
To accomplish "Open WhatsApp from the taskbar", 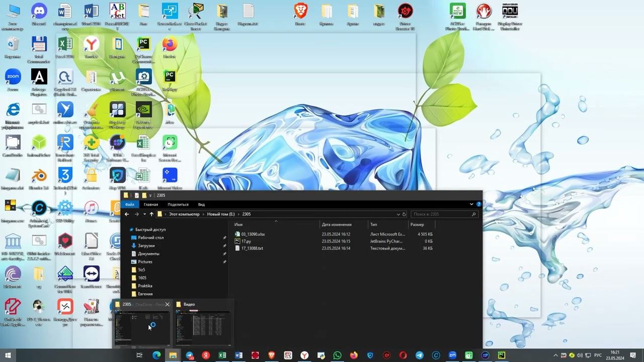I will 337,355.
